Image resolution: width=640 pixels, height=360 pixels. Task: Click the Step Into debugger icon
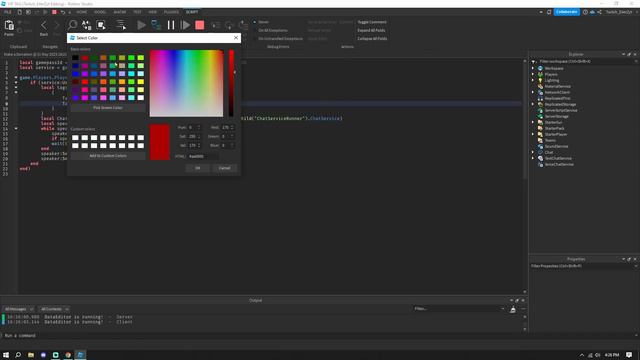coord(216,25)
